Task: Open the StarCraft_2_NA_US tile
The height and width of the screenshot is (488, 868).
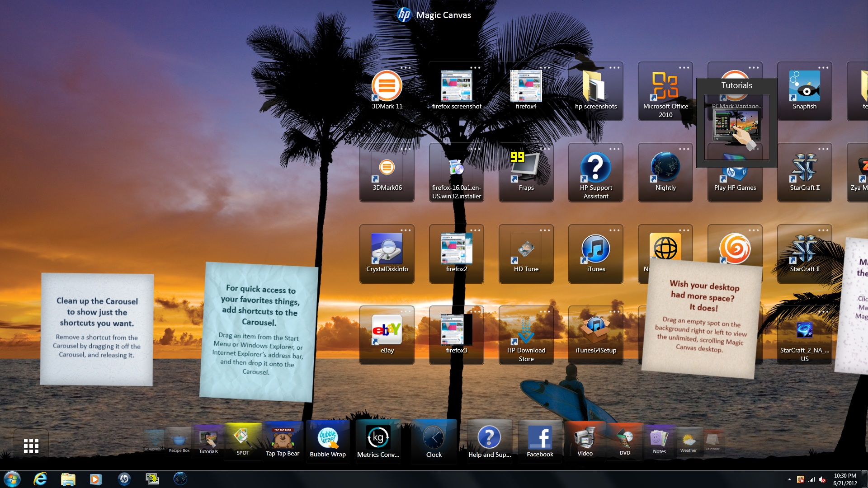Action: pyautogui.click(x=805, y=335)
